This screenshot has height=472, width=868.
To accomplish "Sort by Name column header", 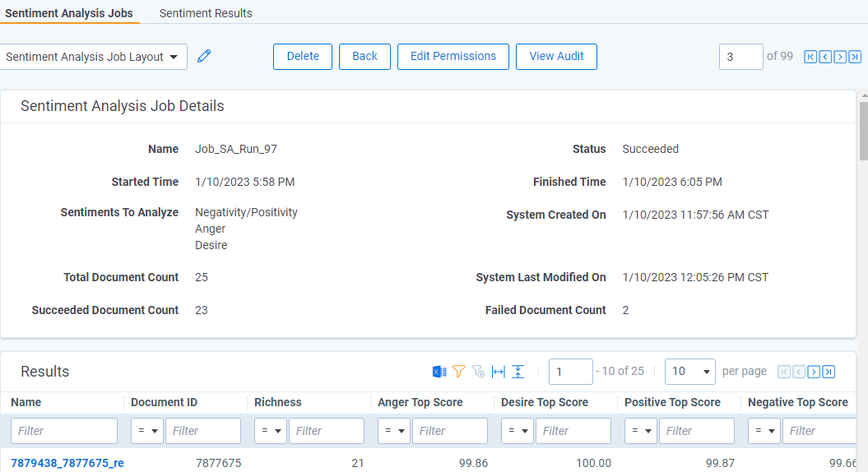I will click(x=26, y=402).
